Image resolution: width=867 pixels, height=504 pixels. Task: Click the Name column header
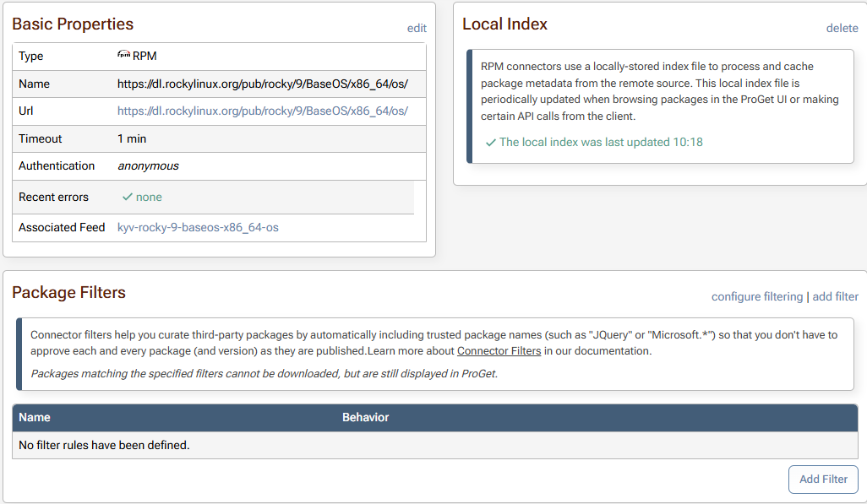[x=35, y=417]
